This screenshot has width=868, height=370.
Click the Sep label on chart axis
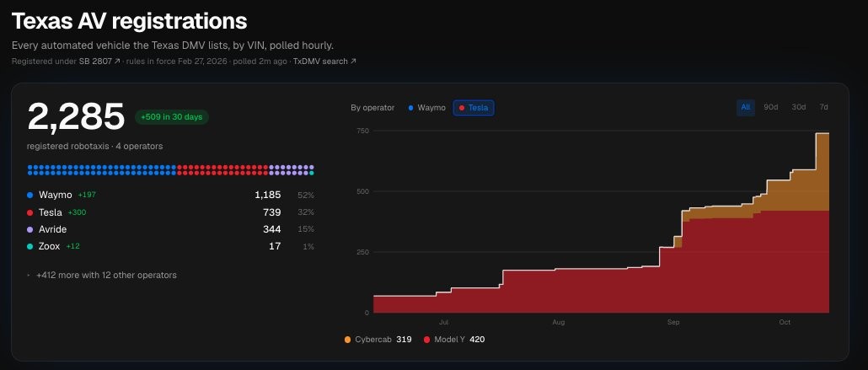coord(673,322)
